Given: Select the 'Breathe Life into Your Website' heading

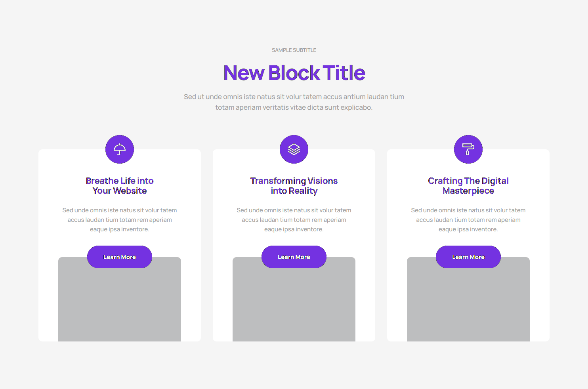Looking at the screenshot, I should (x=120, y=186).
